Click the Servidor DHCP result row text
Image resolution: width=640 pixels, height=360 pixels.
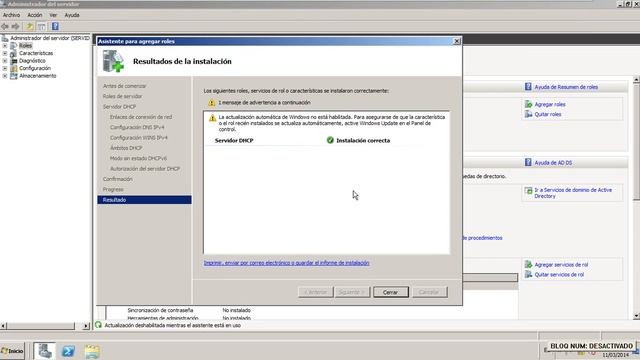pos(234,140)
